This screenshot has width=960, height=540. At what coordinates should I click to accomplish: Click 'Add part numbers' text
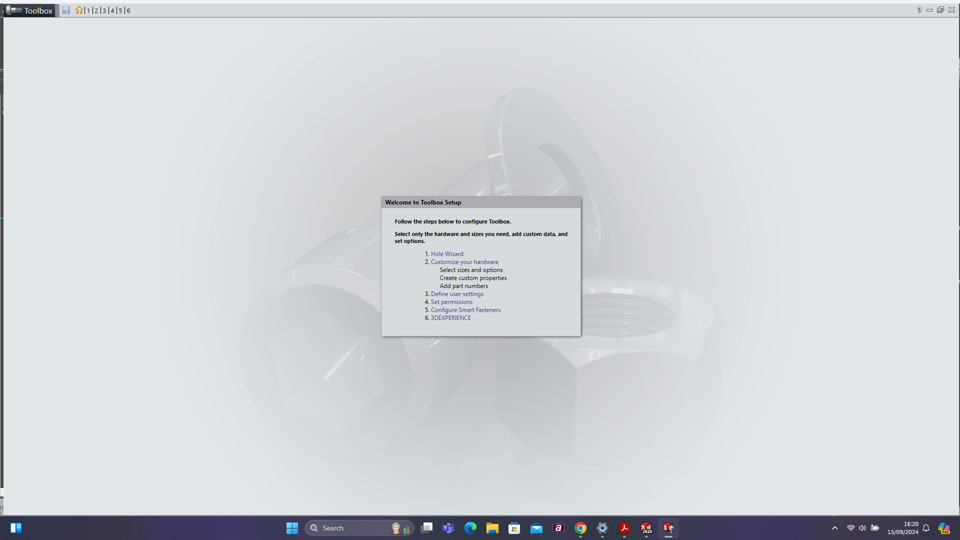[x=463, y=286]
